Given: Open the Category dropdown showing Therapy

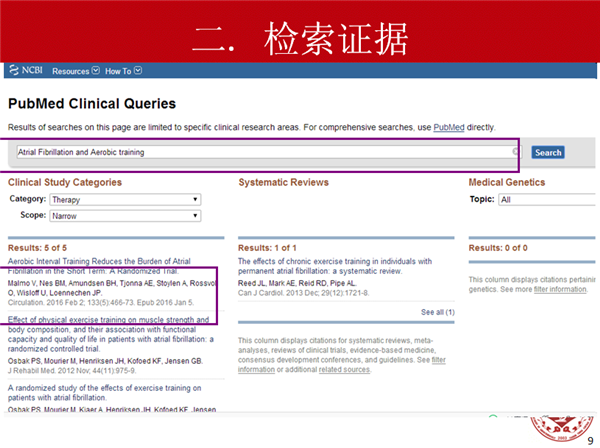Looking at the screenshot, I should click(125, 199).
